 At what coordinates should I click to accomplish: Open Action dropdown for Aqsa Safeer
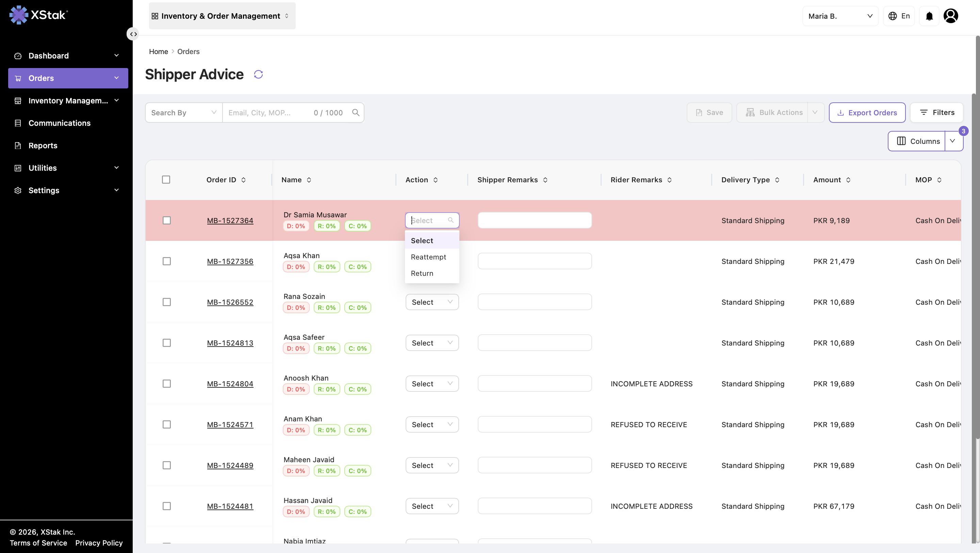click(432, 343)
